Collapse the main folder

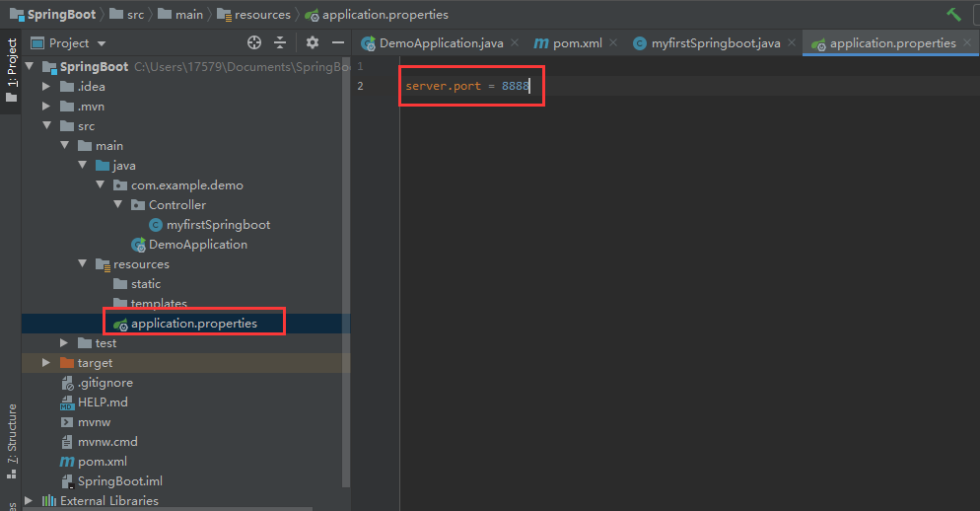[x=64, y=145]
